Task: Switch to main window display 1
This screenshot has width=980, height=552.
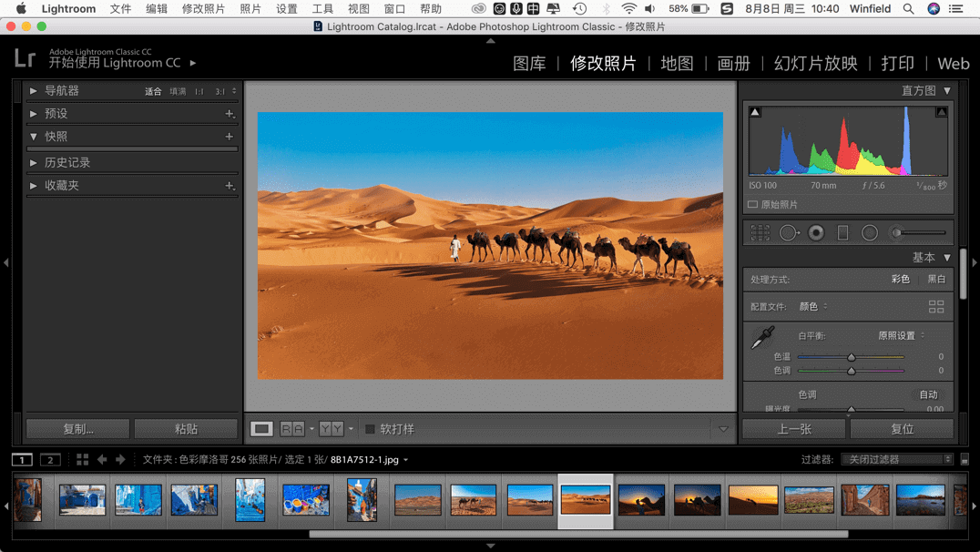Action: [x=22, y=459]
